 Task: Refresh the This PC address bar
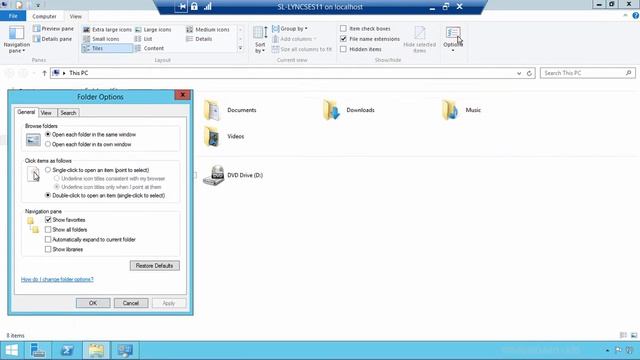coord(529,73)
